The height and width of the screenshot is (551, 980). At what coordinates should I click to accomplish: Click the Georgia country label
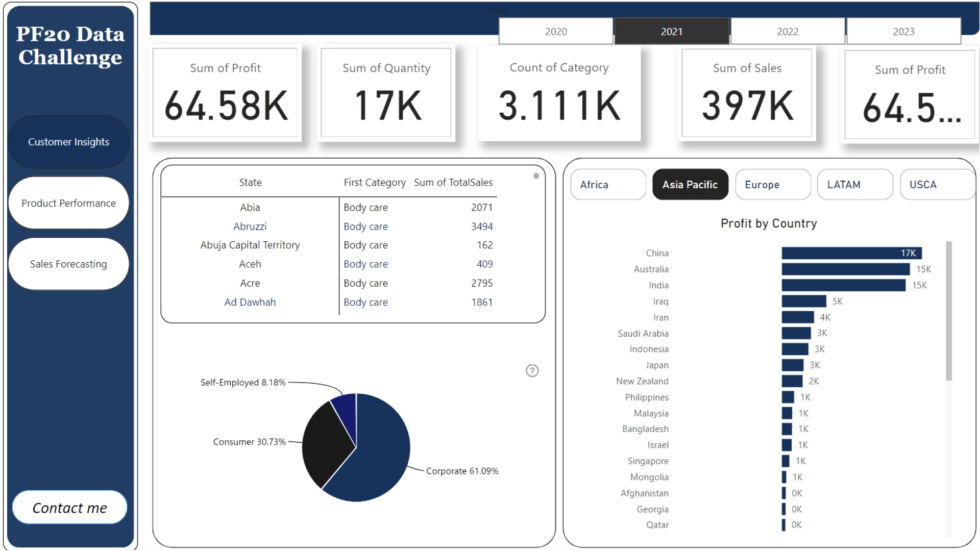pyautogui.click(x=653, y=509)
